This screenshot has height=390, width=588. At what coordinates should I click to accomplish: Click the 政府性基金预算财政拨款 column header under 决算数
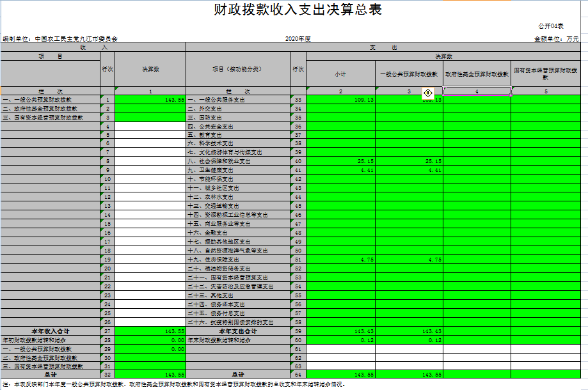coord(477,74)
